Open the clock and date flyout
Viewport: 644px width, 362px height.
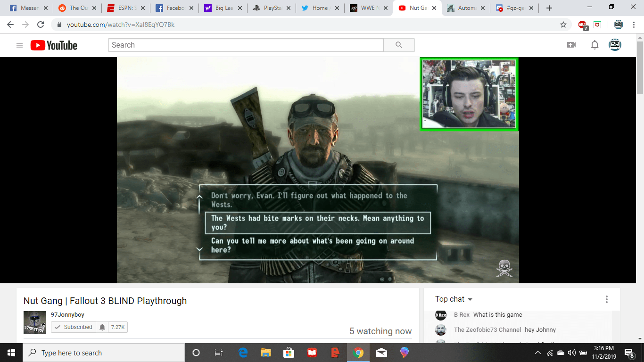coord(603,353)
